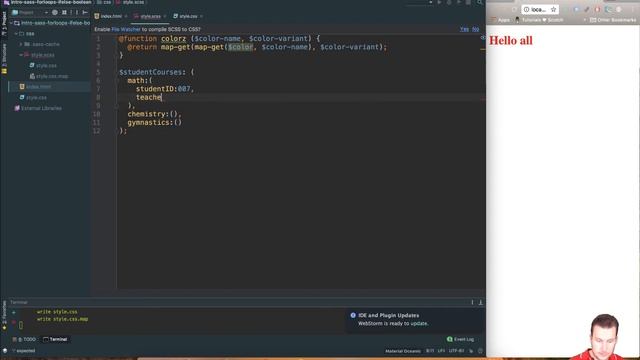Screen dimensions: 640x360
Task: Click the site info icon in address bar
Action: point(527,9)
